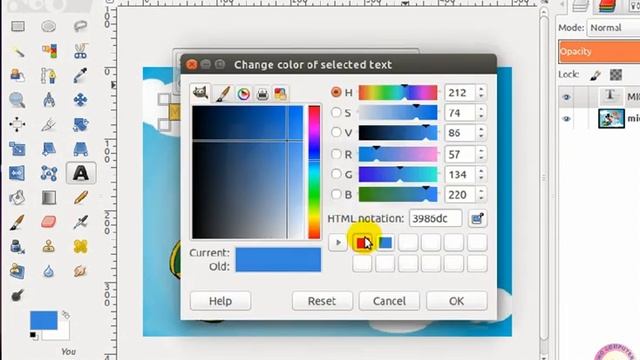The width and height of the screenshot is (640, 360).
Task: Toggle visibility of the text layer
Action: tap(566, 97)
